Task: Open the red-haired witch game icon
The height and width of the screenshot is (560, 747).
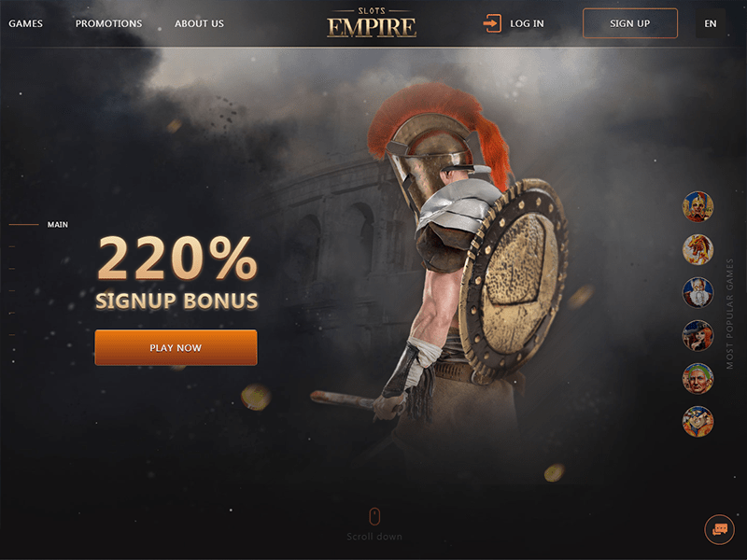Action: point(698,335)
